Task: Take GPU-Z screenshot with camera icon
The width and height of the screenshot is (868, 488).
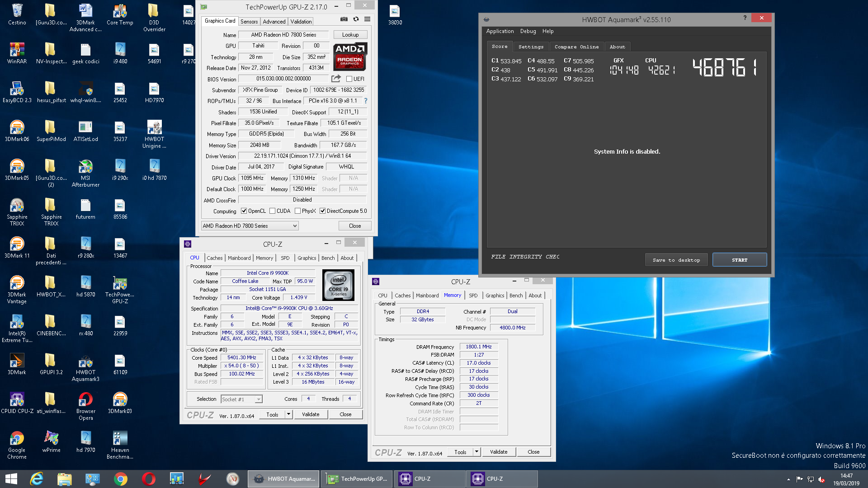Action: [344, 19]
